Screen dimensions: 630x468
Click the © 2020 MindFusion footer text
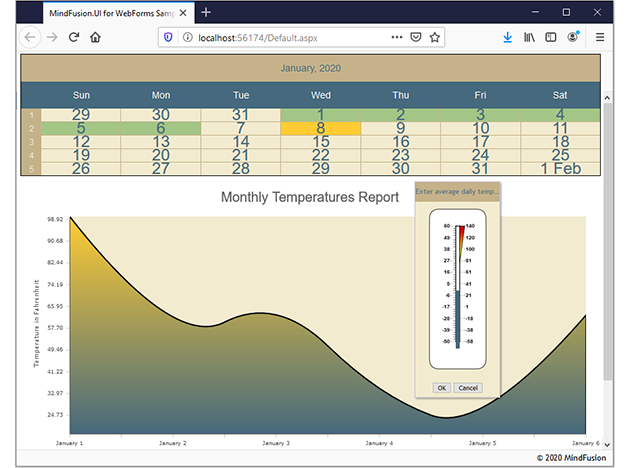(x=571, y=458)
